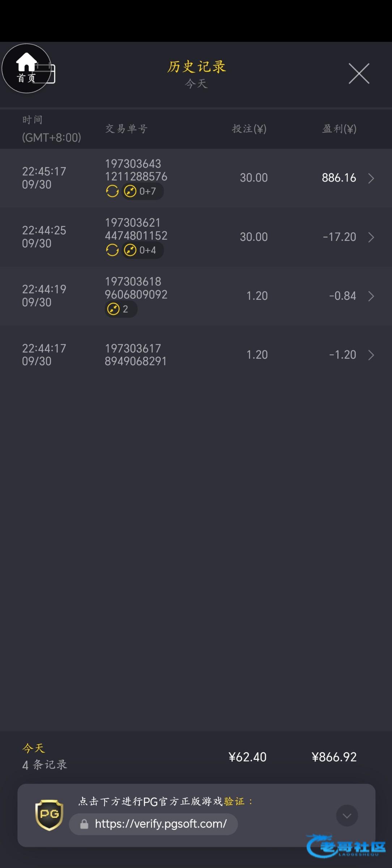Click the free spin icon in -17.20 row

[x=112, y=250]
